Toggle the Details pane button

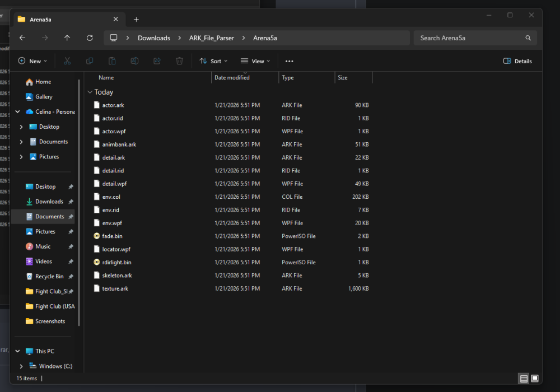517,61
